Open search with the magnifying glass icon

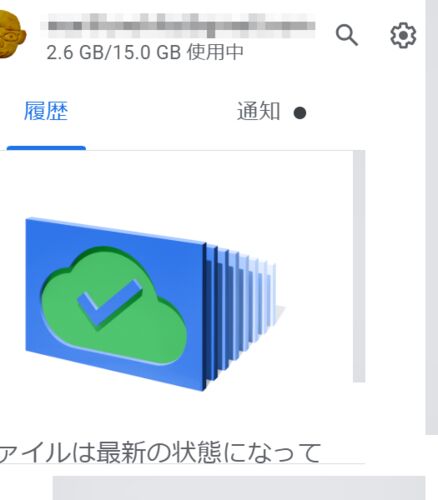(x=347, y=35)
